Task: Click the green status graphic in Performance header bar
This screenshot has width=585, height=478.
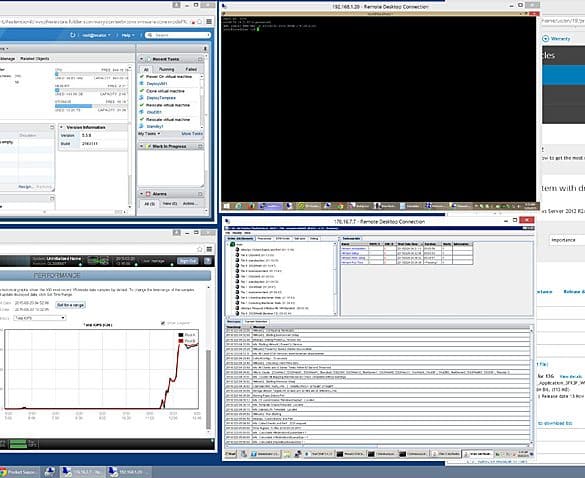Action: click(x=98, y=260)
